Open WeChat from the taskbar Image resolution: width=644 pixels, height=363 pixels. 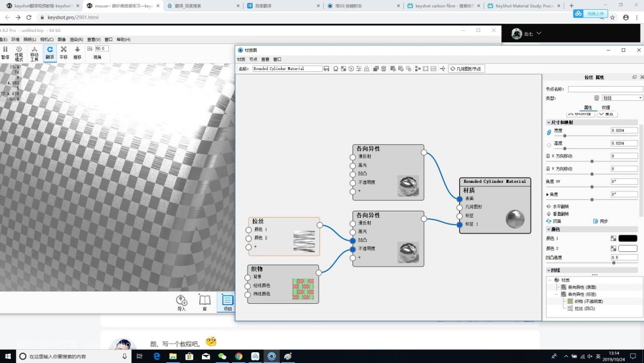point(222,356)
